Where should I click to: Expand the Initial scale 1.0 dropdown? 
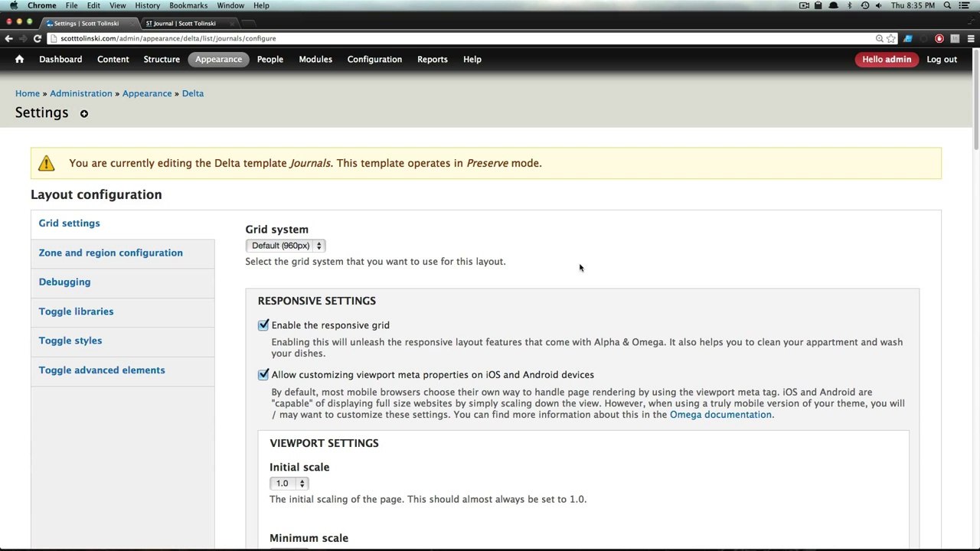coord(289,484)
